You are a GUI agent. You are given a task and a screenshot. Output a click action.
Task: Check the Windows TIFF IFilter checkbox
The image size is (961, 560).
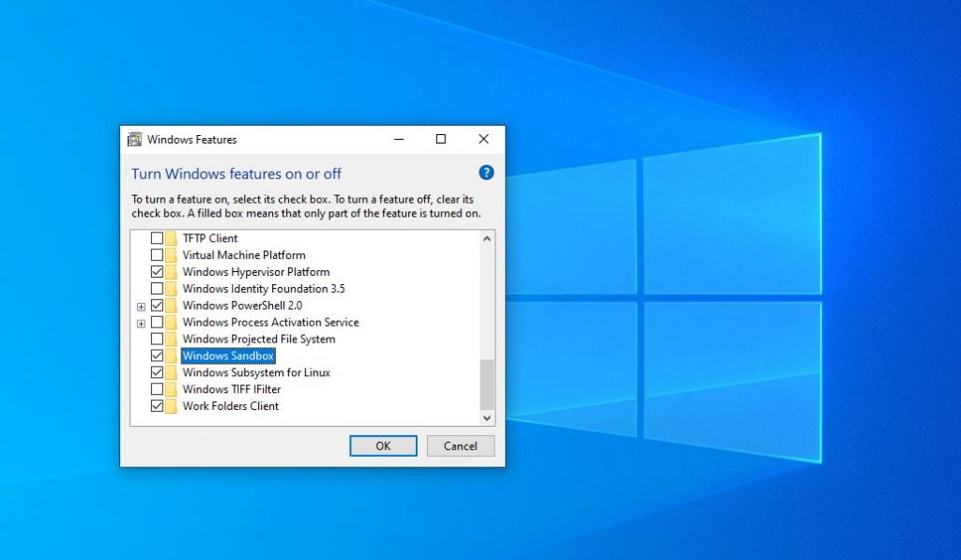[157, 389]
